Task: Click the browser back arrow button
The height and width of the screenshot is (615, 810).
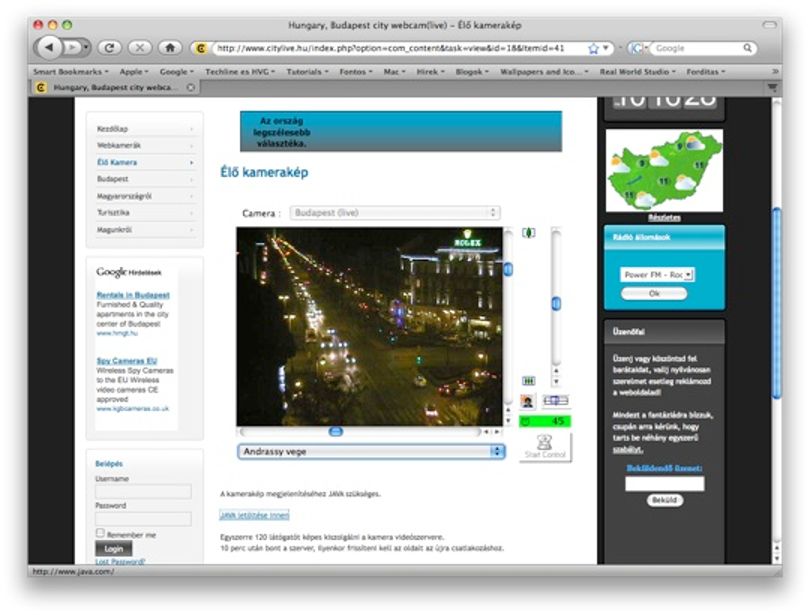Action: click(x=49, y=48)
